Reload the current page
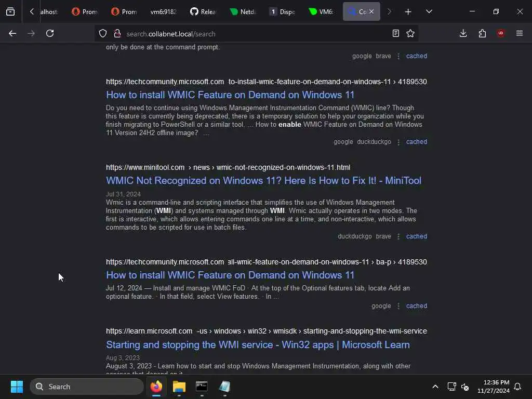This screenshot has height=399, width=532. tap(50, 34)
